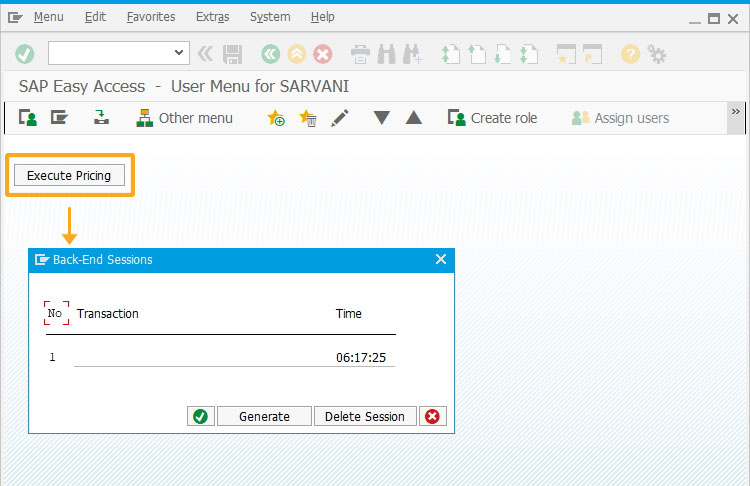The height and width of the screenshot is (486, 750).
Task: Click the green Back button
Action: pos(270,54)
